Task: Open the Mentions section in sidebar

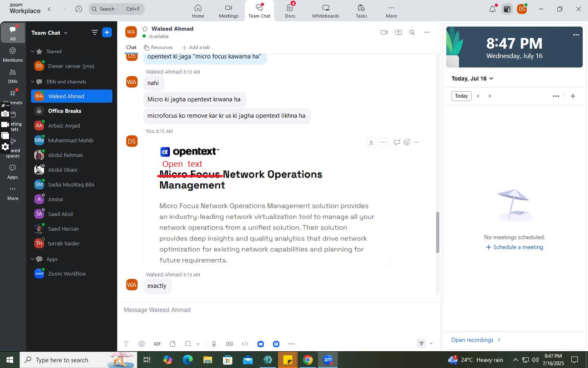Action: (13, 54)
